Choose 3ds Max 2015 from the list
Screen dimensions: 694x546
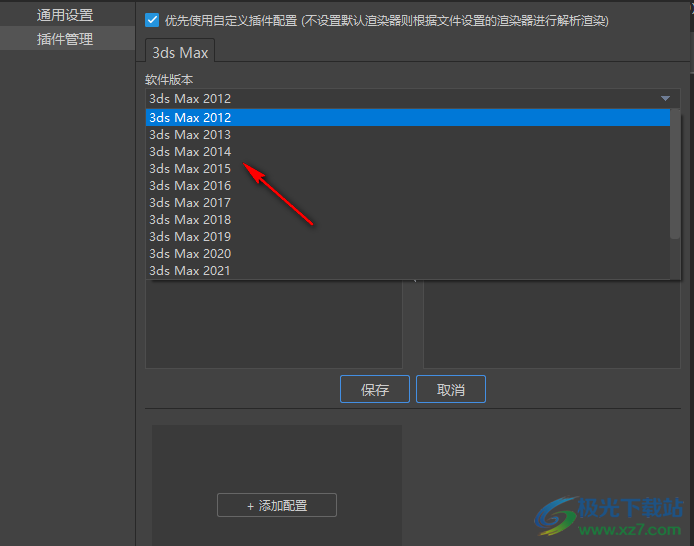[x=408, y=169]
